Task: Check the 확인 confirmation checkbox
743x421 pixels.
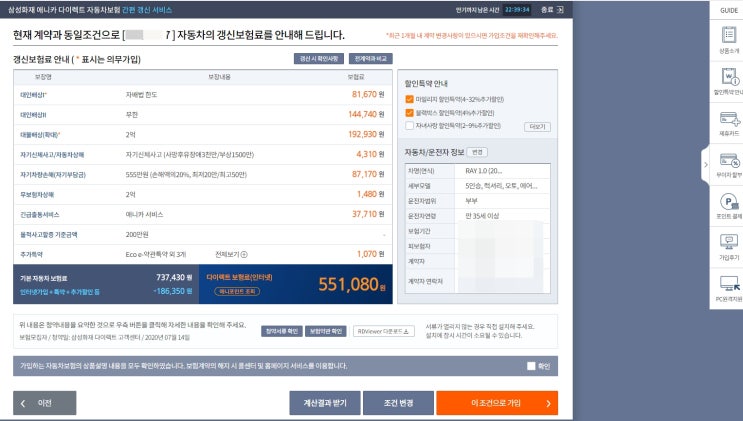Action: (x=531, y=366)
